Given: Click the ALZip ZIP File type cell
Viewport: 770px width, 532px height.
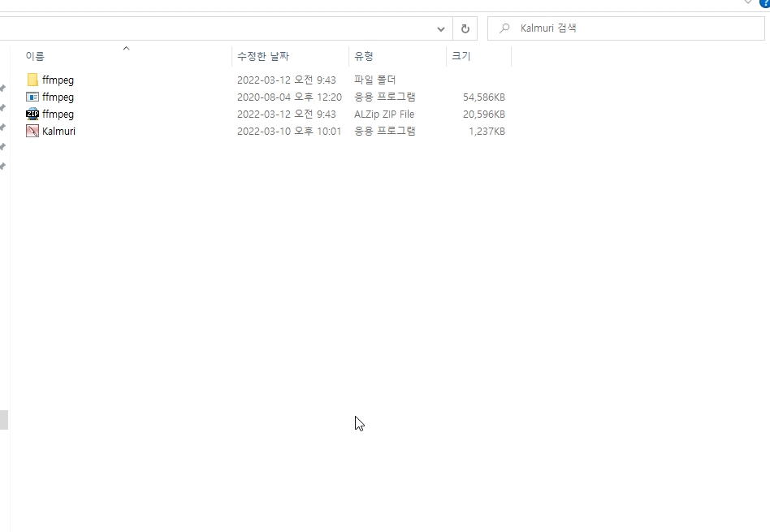Looking at the screenshot, I should point(384,115).
